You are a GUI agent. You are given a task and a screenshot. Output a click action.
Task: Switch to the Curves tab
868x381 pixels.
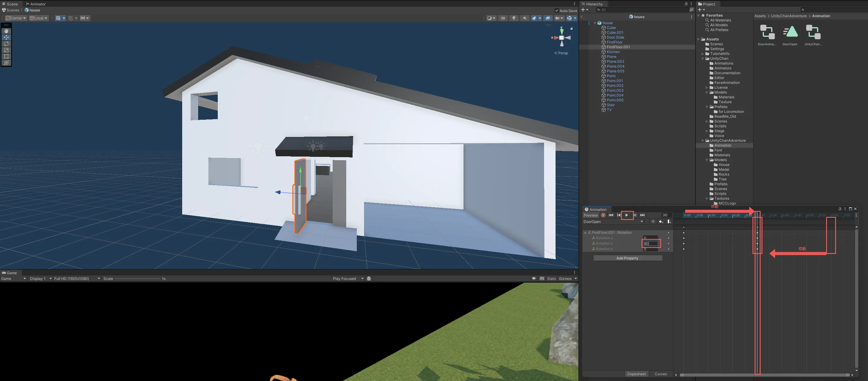[x=661, y=374]
